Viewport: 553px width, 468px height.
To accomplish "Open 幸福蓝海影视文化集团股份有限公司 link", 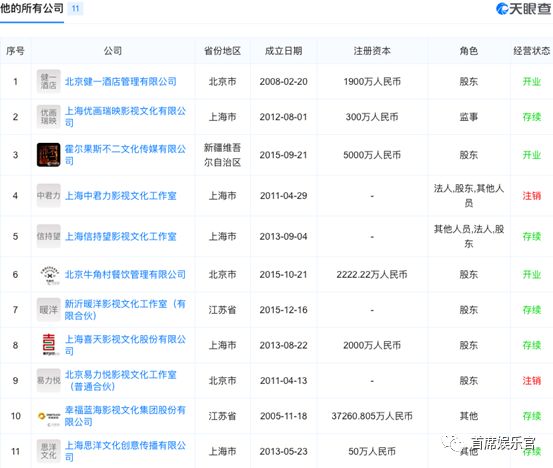I will [x=125, y=416].
